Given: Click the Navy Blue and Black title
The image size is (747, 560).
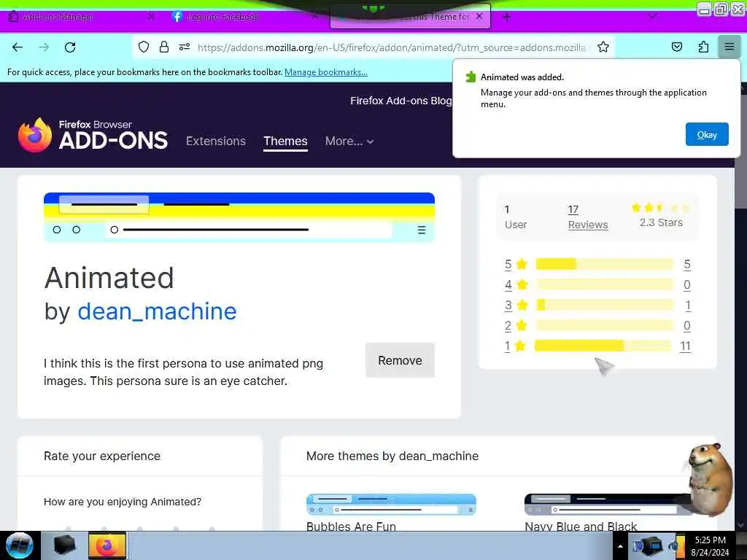Looking at the screenshot, I should click(581, 526).
